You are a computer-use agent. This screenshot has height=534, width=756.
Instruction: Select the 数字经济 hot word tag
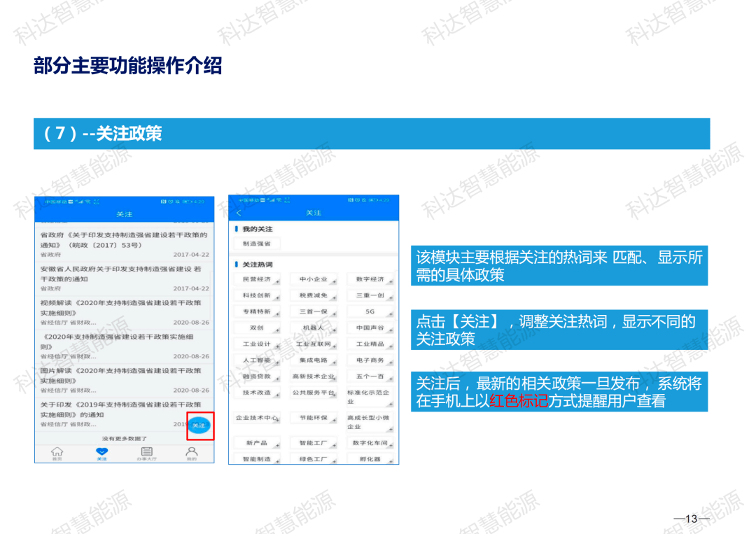(370, 279)
